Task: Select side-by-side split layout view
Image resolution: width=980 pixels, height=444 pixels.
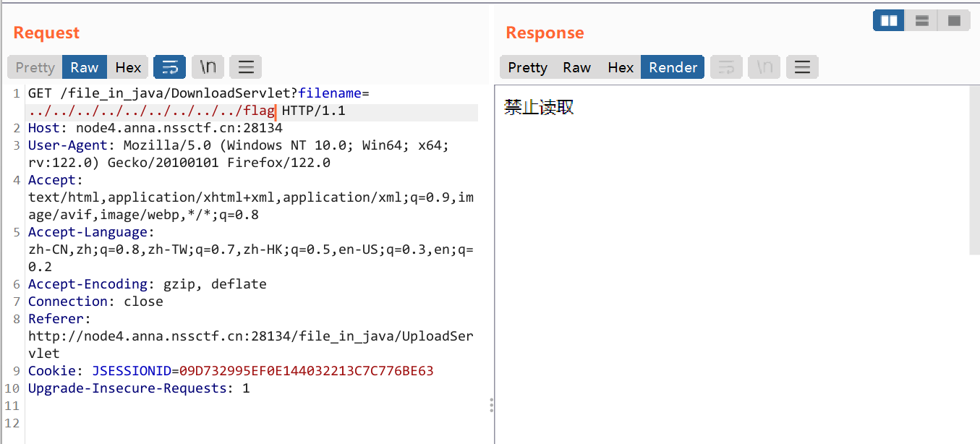Action: 888,21
